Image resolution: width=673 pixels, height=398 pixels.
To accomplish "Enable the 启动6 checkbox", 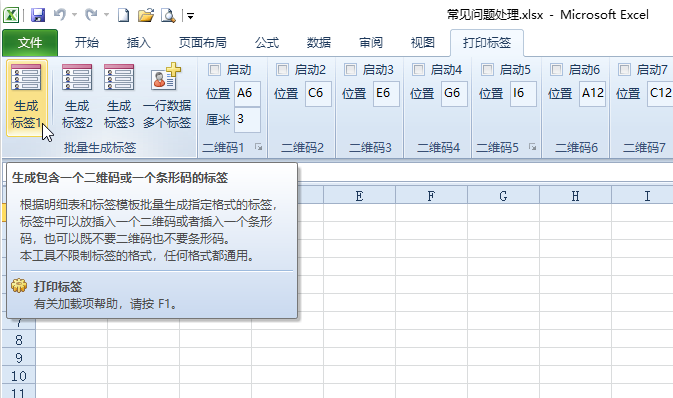I will [556, 70].
